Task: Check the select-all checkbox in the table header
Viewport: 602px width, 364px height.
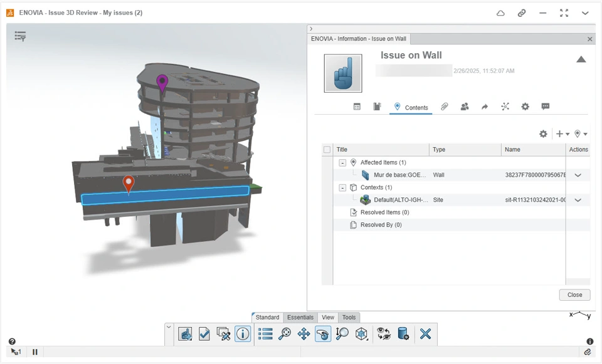Action: coord(327,150)
